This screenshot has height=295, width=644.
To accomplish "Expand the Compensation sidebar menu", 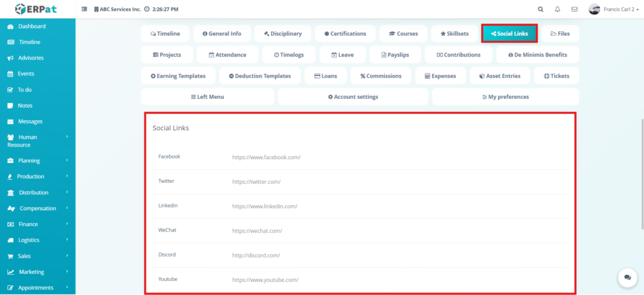I will click(x=38, y=208).
